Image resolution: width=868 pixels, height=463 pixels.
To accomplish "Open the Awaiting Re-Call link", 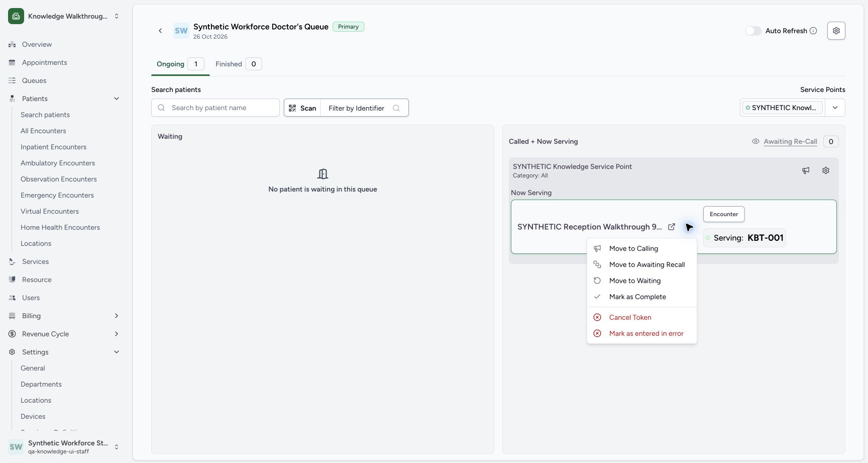I will coord(790,142).
